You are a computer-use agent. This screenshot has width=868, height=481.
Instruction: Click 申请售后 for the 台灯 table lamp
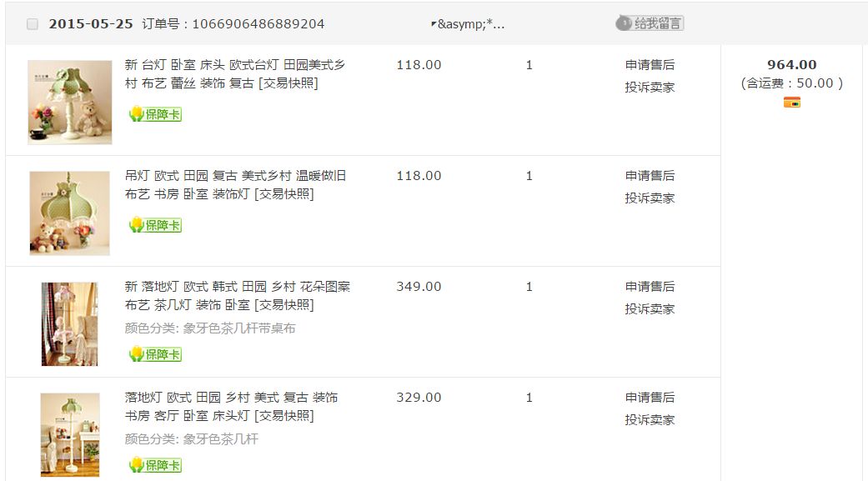coord(650,65)
